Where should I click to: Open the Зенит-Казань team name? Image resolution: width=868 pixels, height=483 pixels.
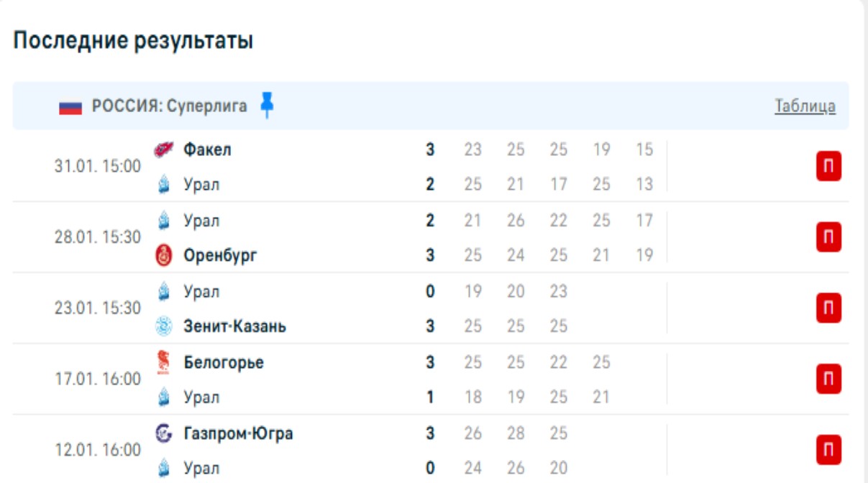pyautogui.click(x=234, y=326)
